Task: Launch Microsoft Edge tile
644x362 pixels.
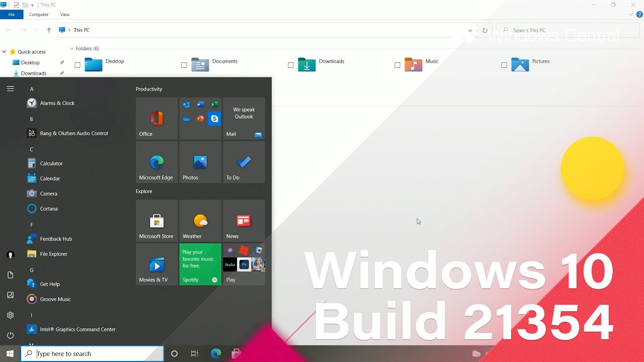Action: (156, 162)
